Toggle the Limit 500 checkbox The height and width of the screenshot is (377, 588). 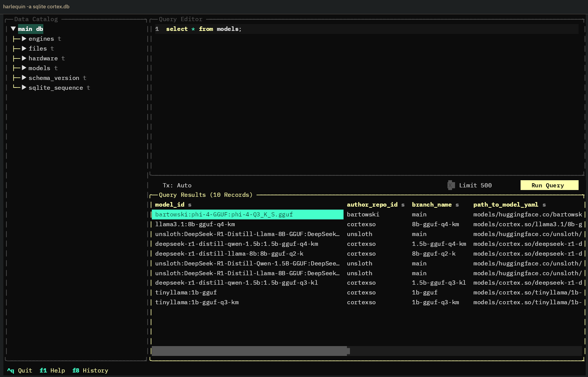[451, 185]
